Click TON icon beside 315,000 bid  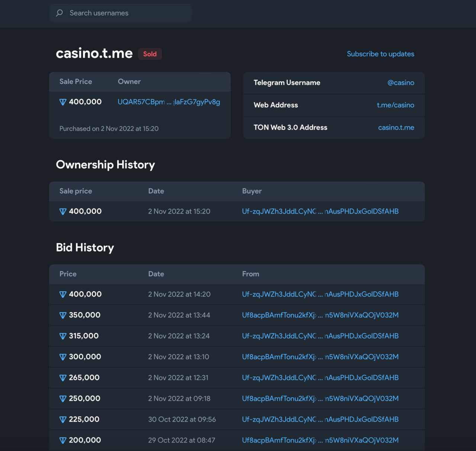click(63, 336)
